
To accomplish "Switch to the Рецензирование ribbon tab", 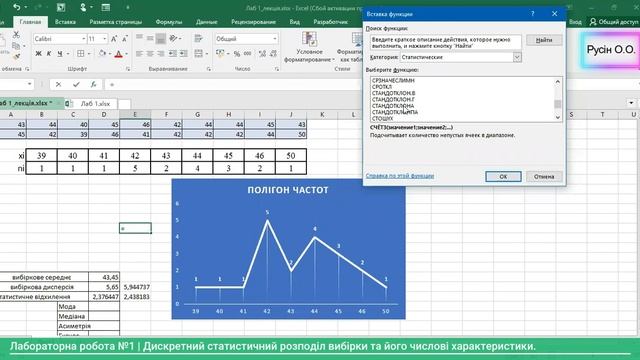I will pos(253,22).
